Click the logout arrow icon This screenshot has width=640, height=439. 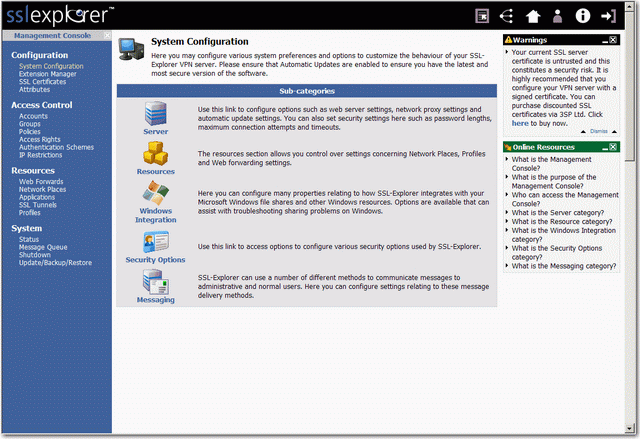[608, 16]
